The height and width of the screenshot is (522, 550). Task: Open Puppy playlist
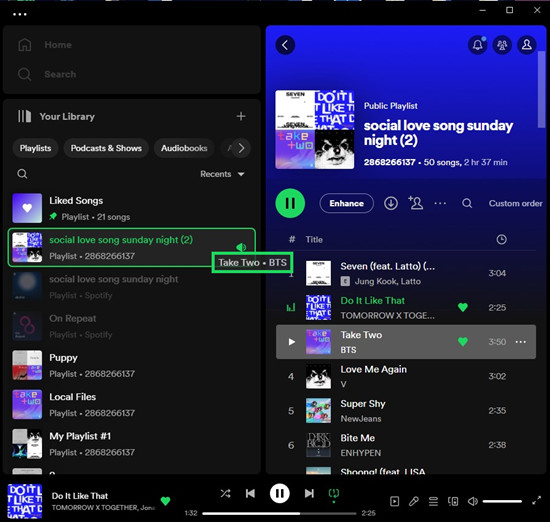(132, 365)
